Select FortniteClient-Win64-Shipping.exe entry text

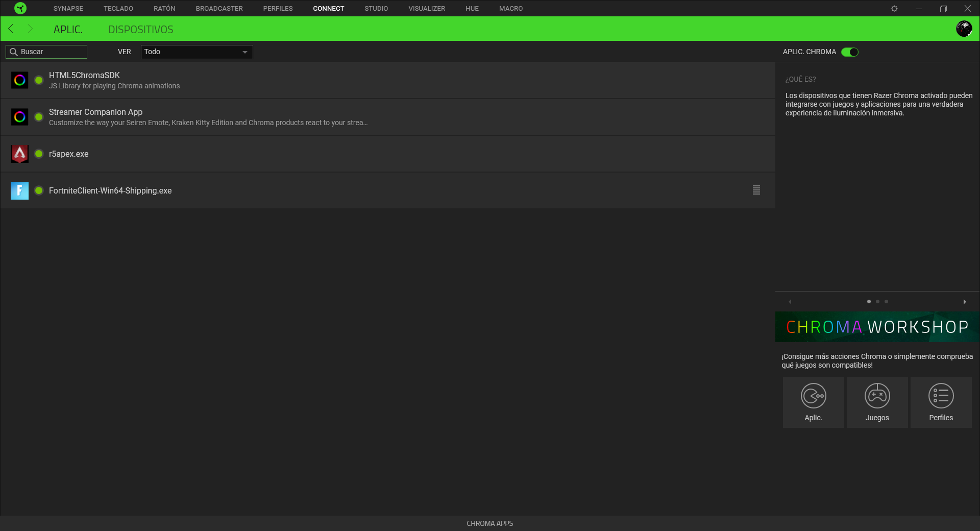[x=110, y=190]
